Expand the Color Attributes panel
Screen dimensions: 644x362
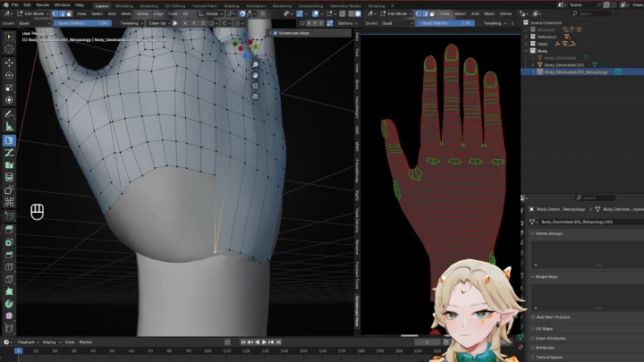coord(550,338)
